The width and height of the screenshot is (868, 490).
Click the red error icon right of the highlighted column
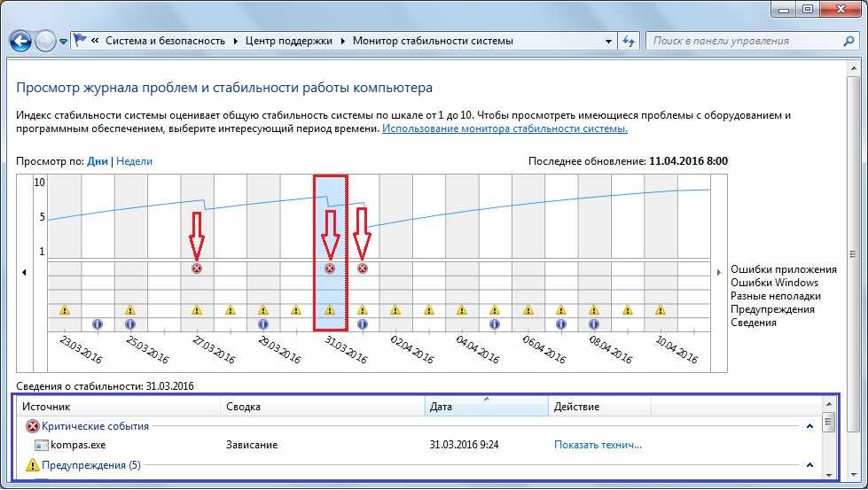362,268
